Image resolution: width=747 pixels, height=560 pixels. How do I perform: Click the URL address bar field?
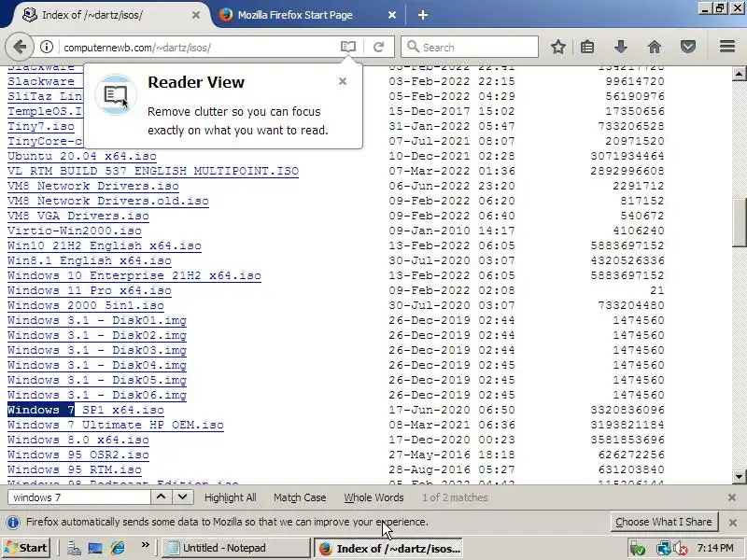tap(198, 48)
